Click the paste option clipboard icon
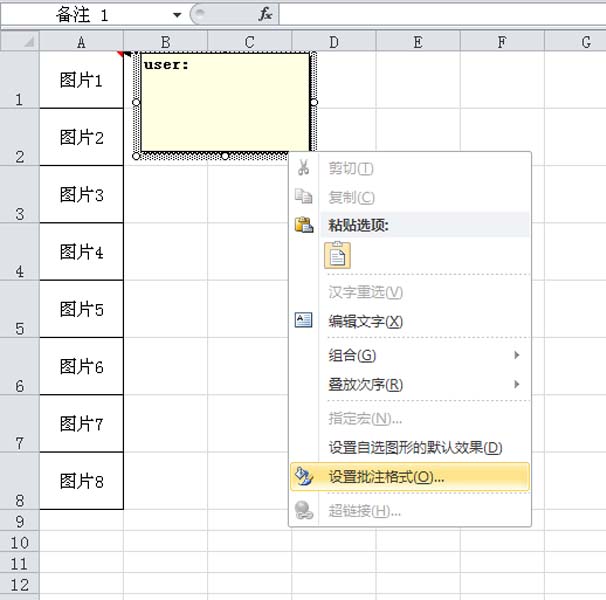Screen dimensions: 606x600 pyautogui.click(x=337, y=255)
